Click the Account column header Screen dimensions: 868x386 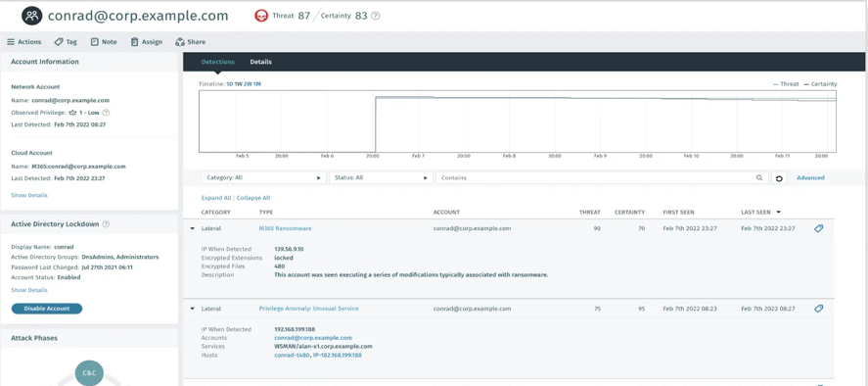(447, 213)
